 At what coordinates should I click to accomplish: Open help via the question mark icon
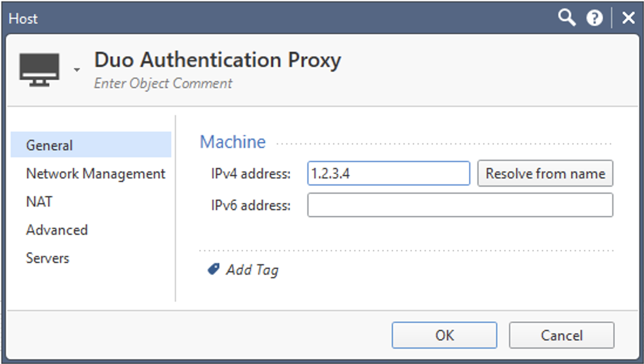click(x=595, y=18)
